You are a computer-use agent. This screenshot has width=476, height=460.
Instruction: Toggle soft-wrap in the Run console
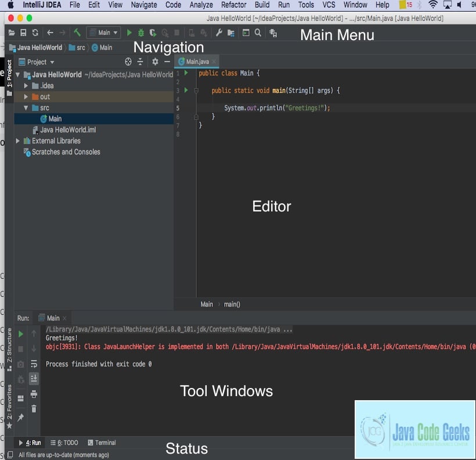click(34, 364)
